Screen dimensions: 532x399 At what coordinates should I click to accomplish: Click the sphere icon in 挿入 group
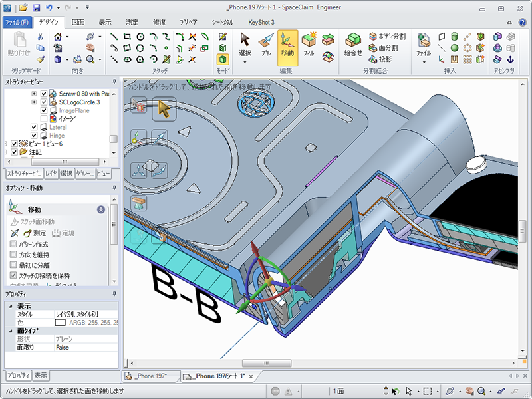coord(454,47)
